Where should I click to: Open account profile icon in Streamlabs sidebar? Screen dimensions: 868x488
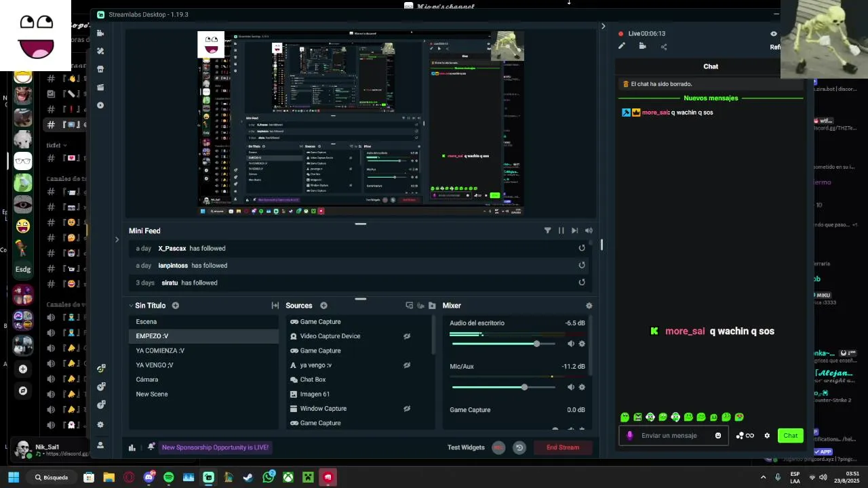[x=100, y=445]
